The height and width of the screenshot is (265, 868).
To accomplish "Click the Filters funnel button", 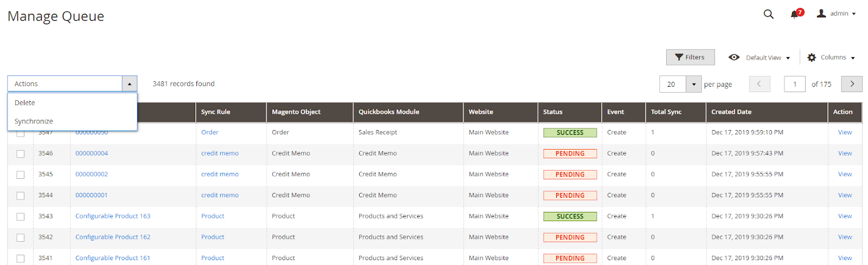I will click(690, 57).
